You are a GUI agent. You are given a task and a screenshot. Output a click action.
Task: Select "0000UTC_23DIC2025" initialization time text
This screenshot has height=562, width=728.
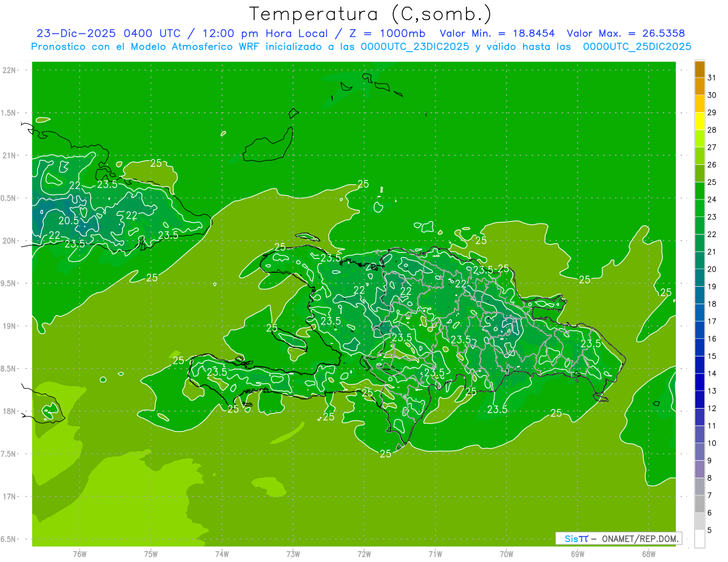click(415, 47)
